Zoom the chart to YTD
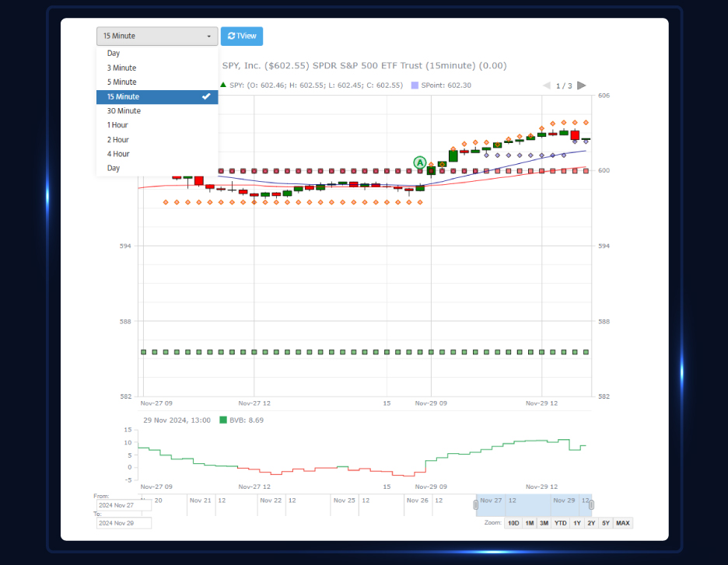 tap(560, 523)
